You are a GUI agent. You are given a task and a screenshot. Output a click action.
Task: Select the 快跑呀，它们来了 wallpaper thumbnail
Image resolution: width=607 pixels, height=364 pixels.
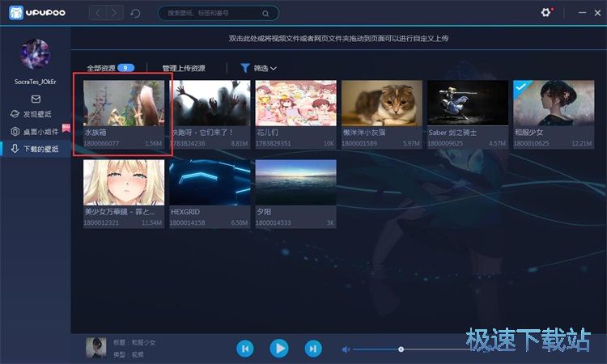coord(210,103)
